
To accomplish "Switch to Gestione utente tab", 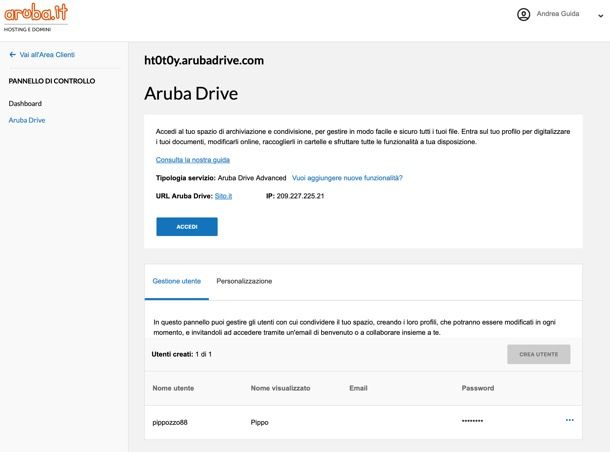I will coord(177,281).
